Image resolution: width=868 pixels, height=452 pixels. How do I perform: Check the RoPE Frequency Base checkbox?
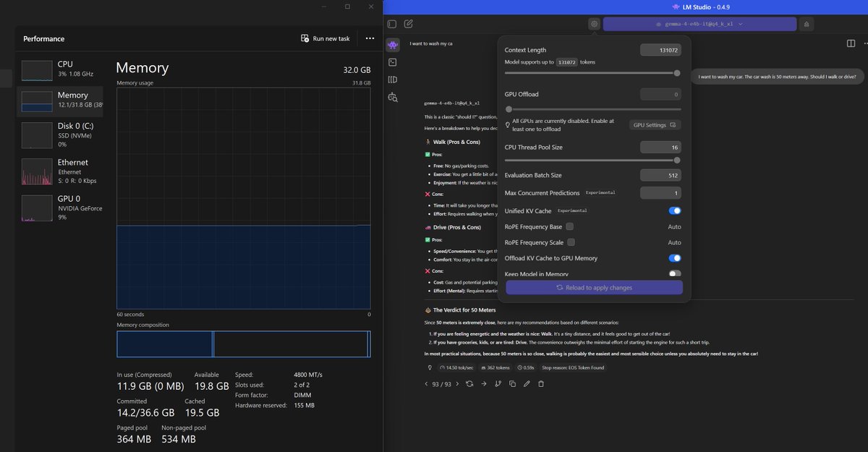tap(570, 226)
